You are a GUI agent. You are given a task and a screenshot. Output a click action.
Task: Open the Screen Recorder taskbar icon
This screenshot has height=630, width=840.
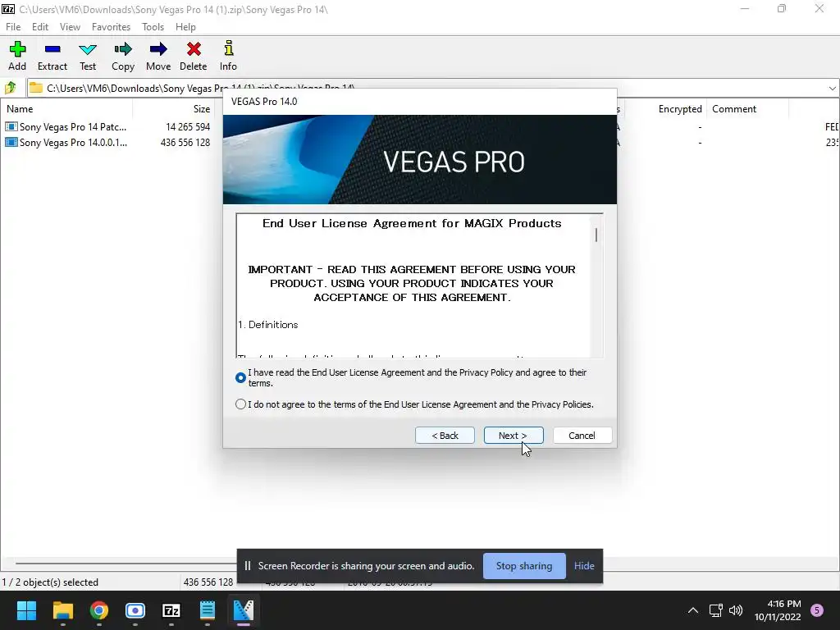135,610
